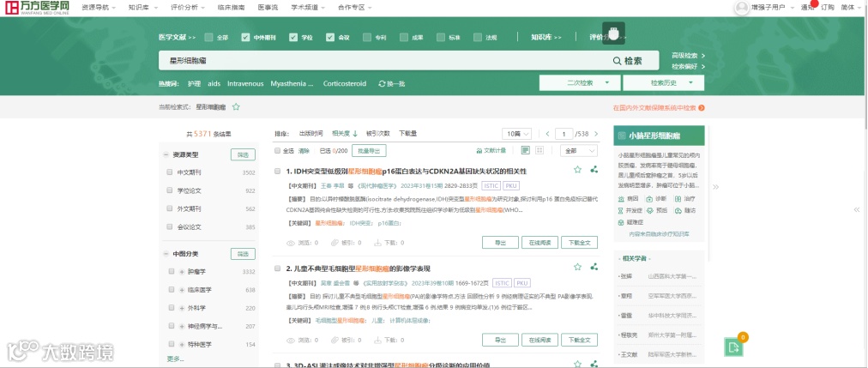Open the floating export basket icon

(734, 347)
